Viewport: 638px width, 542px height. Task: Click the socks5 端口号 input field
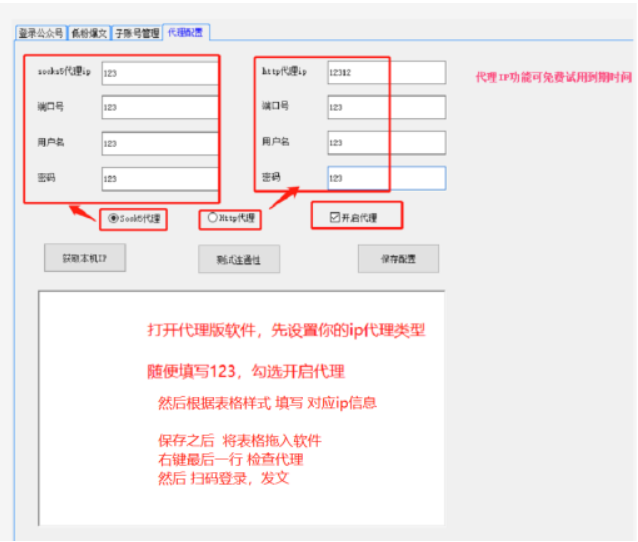158,107
